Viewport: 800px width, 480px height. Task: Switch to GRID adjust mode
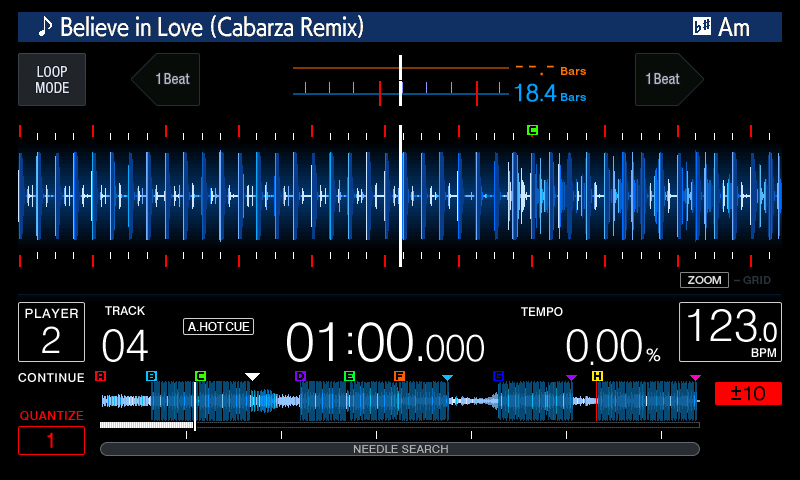[x=754, y=280]
